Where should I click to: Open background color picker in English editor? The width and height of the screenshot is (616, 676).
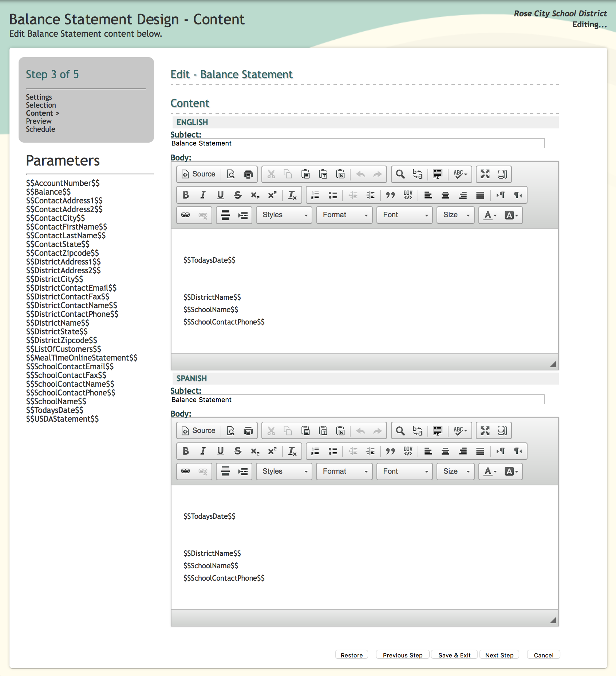pos(511,215)
